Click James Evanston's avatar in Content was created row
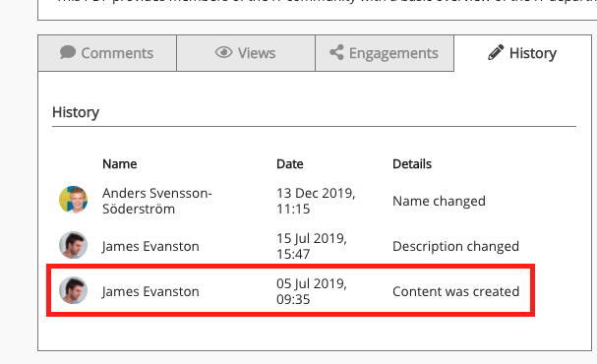Viewport: 597px width, 364px height. pyautogui.click(x=73, y=290)
